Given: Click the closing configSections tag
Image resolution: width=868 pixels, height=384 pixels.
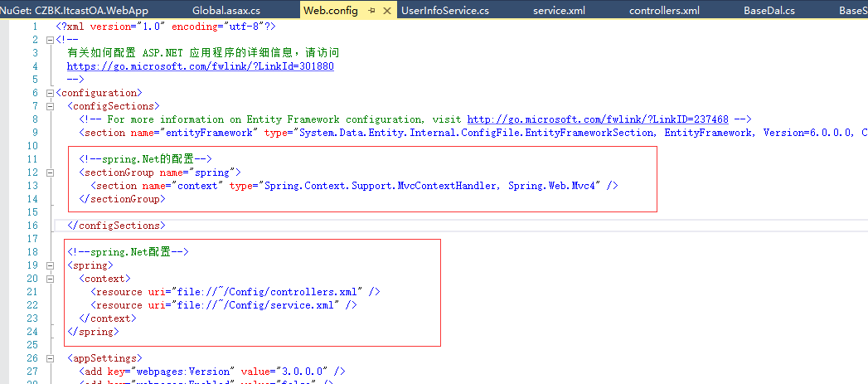Looking at the screenshot, I should [117, 226].
